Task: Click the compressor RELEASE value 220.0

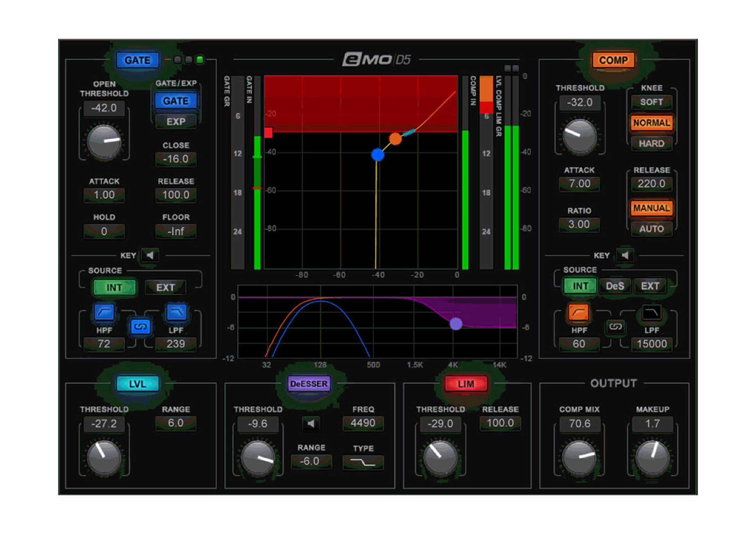Action: point(651,184)
